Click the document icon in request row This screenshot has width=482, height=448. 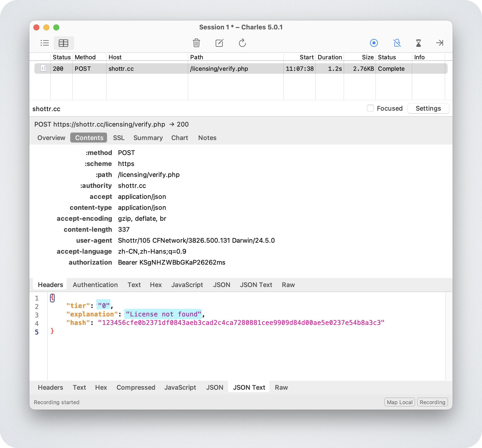point(44,68)
